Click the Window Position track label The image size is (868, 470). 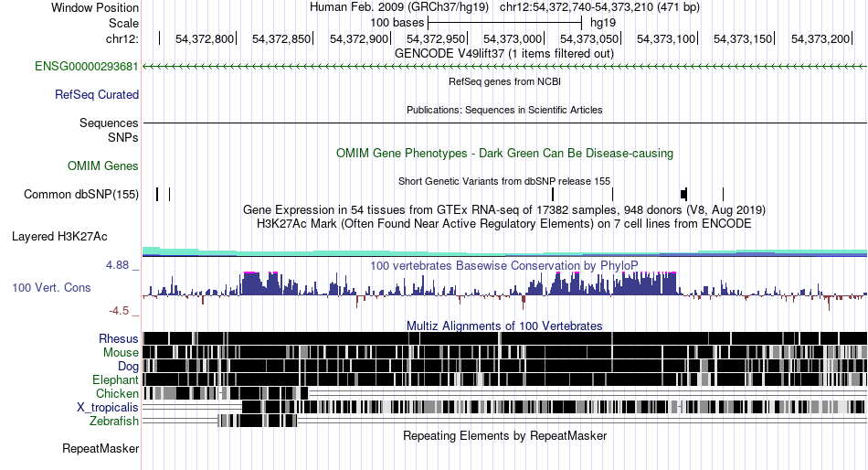tap(95, 7)
